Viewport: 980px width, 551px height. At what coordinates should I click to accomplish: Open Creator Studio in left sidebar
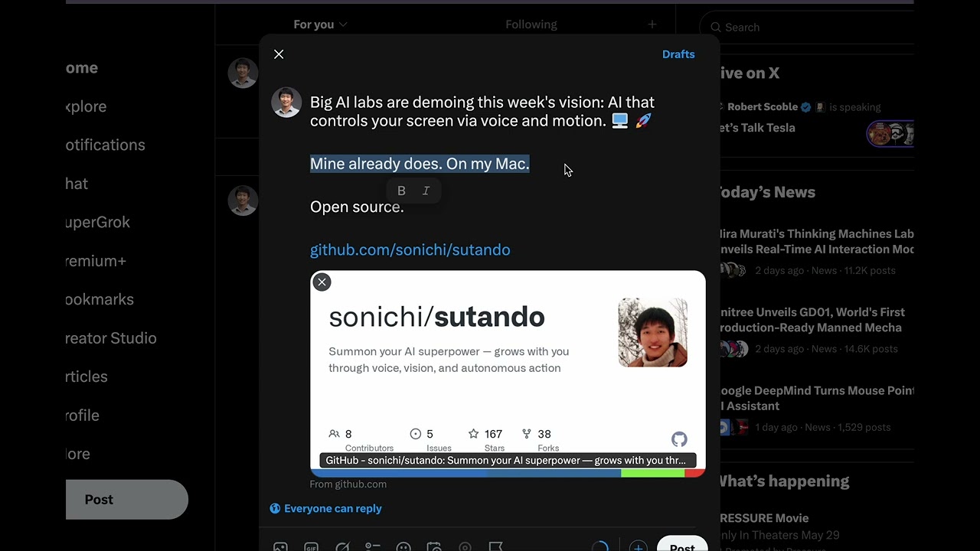(111, 338)
